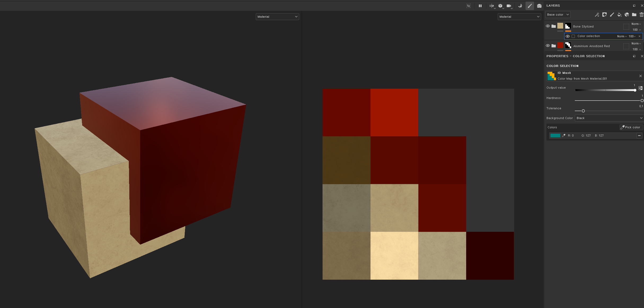Click the dashed selection icon of Color selection

pyautogui.click(x=573, y=36)
